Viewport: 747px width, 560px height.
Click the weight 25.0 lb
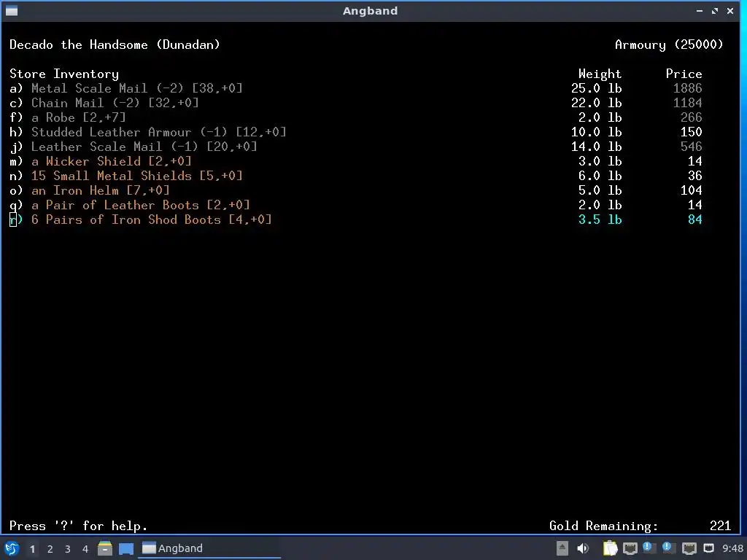point(597,88)
